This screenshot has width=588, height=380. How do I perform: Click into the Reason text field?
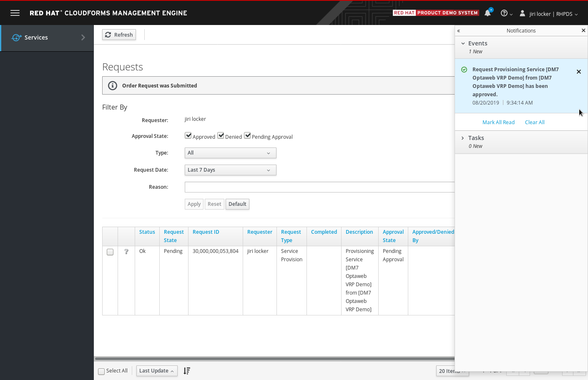[x=319, y=187]
